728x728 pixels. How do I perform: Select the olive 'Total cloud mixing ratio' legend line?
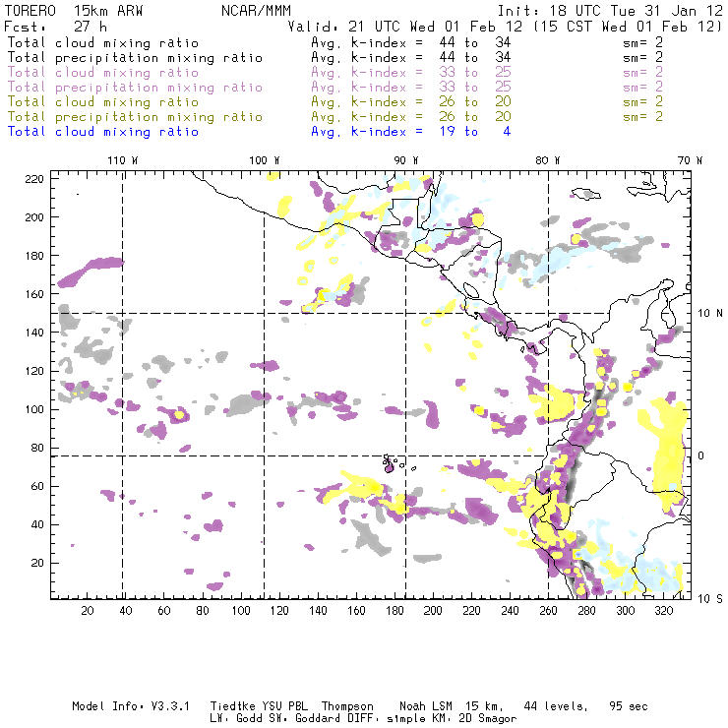(x=103, y=101)
